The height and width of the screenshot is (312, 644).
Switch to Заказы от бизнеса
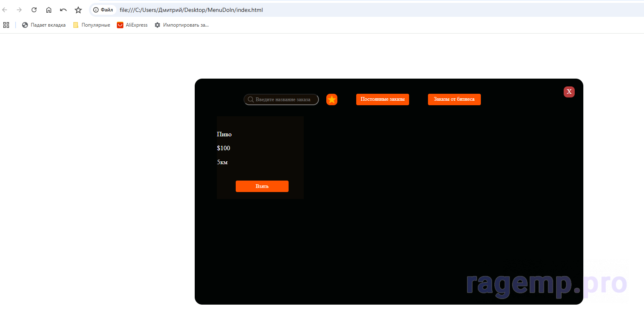454,99
